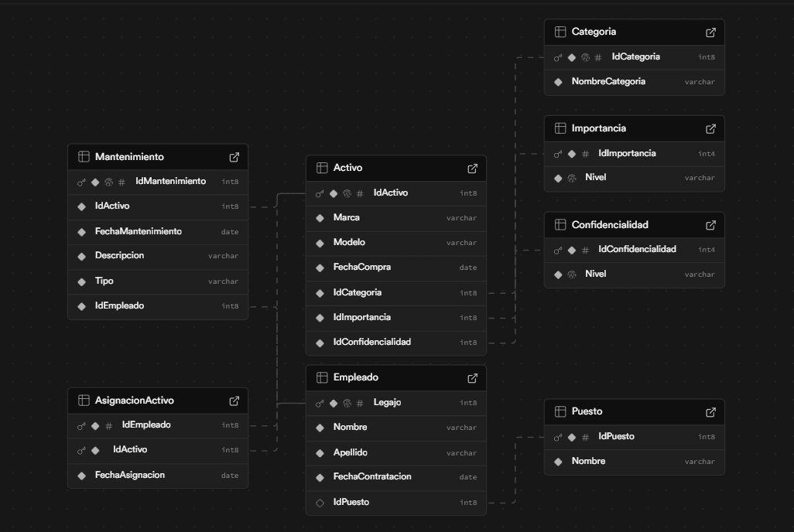This screenshot has height=532, width=794.
Task: Click the primary key icon of IdCategoria
Action: pos(558,57)
